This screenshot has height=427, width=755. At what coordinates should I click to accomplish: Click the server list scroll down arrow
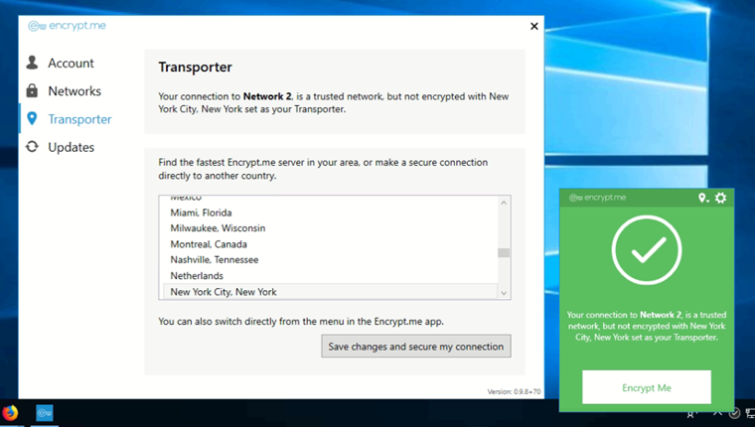[504, 293]
